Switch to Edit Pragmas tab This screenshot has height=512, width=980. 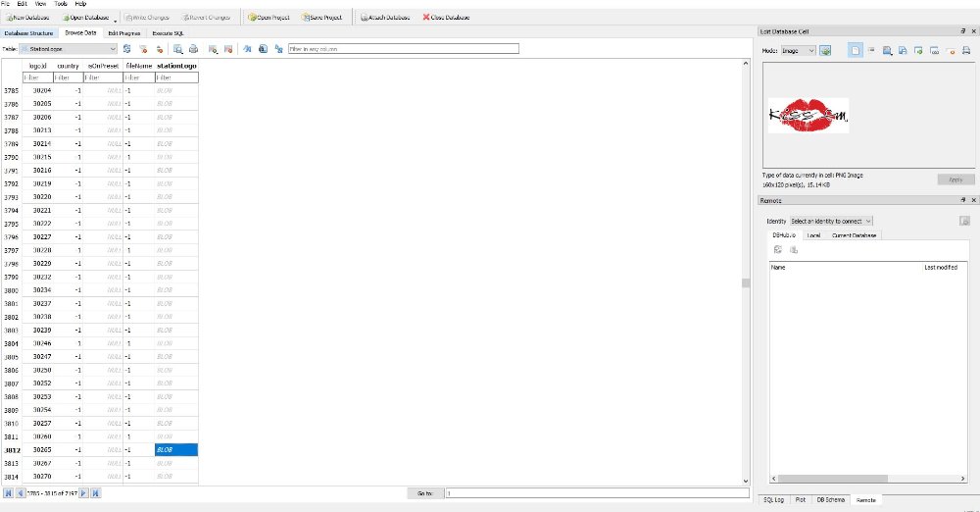(x=124, y=33)
